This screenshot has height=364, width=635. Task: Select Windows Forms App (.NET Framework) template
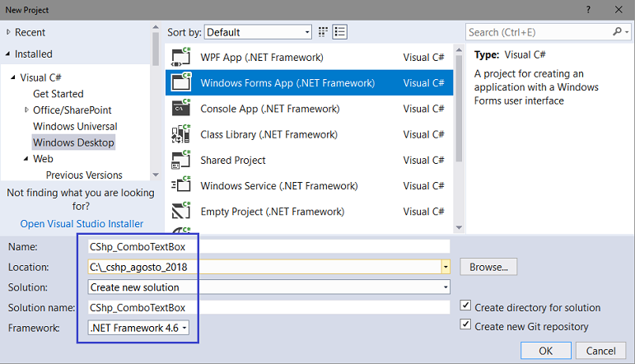(309, 82)
